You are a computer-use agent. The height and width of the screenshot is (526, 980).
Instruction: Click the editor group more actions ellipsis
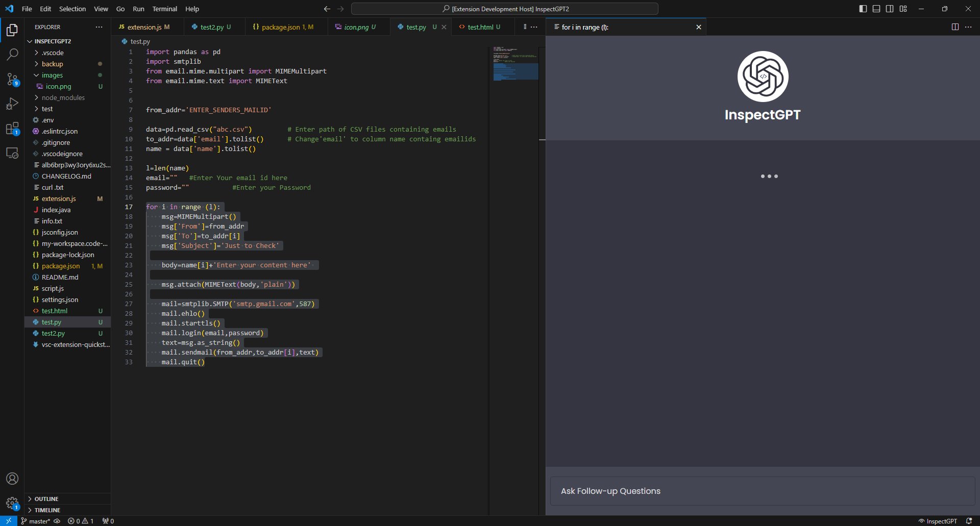coord(534,27)
